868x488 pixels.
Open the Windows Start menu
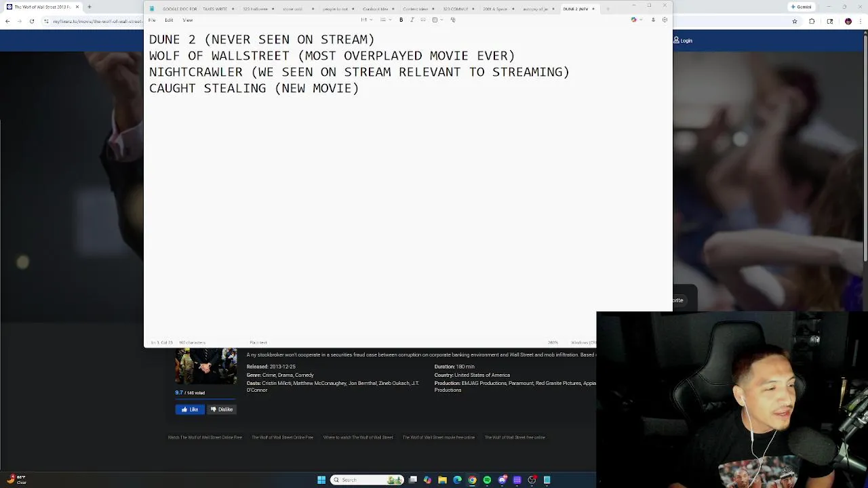321,480
